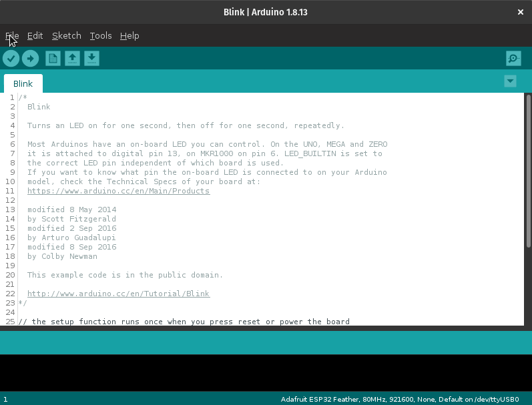Click line 8 'the correct LED pin'

tap(155, 163)
